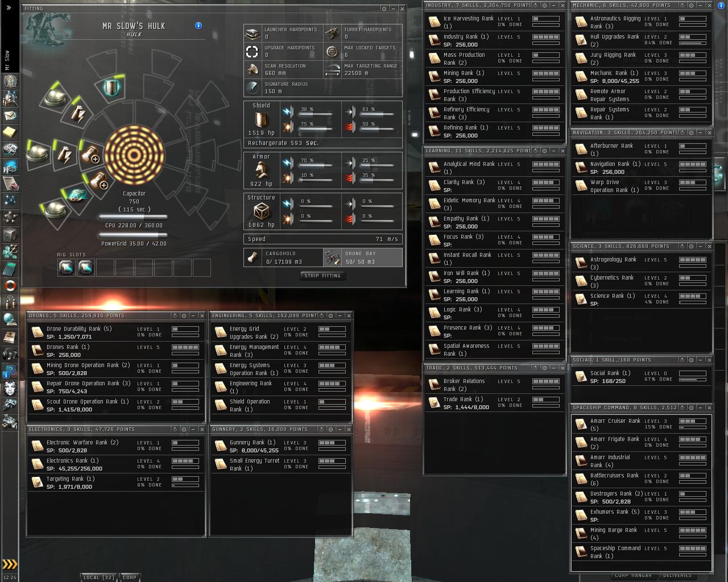
Task: Click the Shield 38% resistance bar
Action: (x=316, y=115)
